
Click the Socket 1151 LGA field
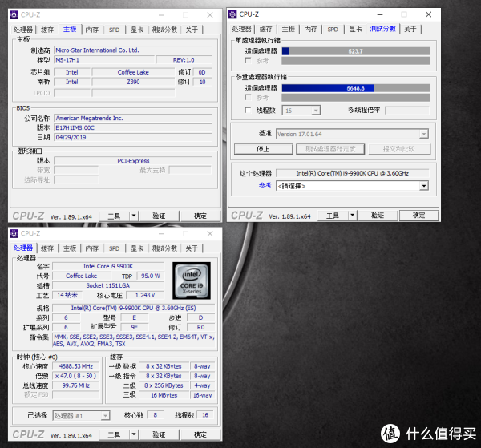(x=108, y=285)
